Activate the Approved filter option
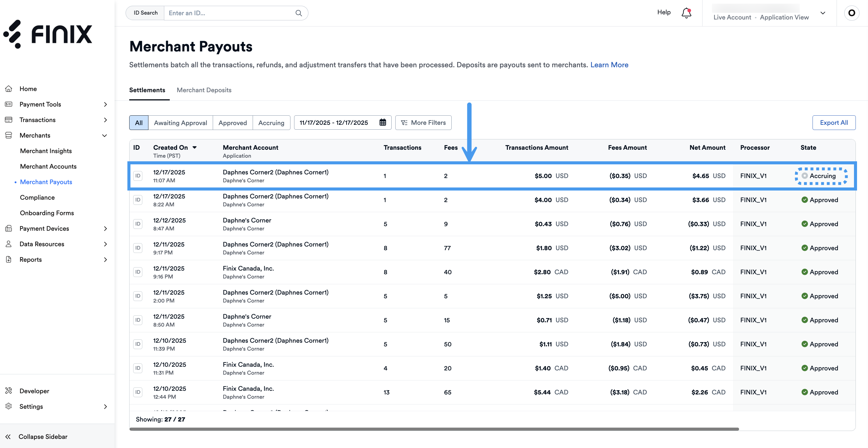The width and height of the screenshot is (868, 448). pyautogui.click(x=233, y=123)
